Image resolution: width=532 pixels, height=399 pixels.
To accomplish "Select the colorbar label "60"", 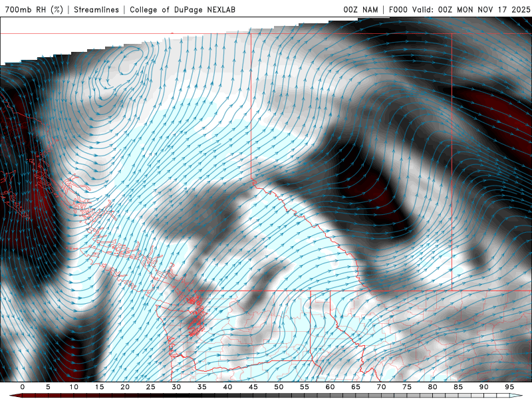I will (x=330, y=387).
